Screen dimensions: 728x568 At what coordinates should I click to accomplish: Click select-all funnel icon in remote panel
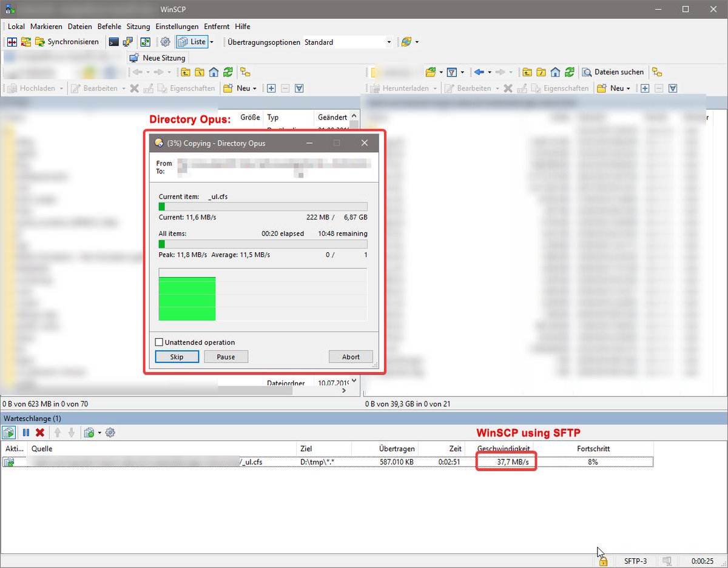673,88
